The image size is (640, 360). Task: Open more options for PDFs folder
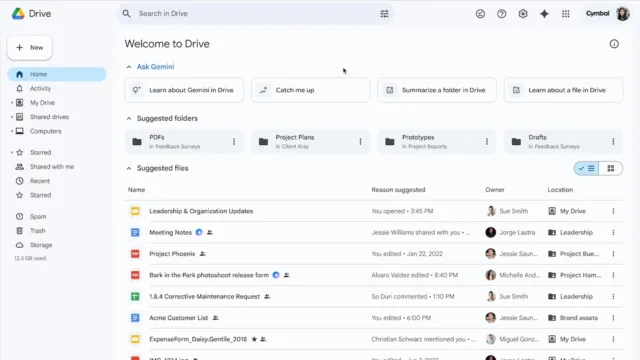click(234, 142)
